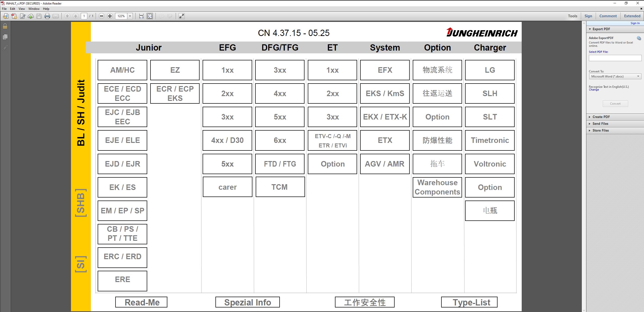Click the Change language link
This screenshot has width=644, height=312.
pyautogui.click(x=594, y=90)
